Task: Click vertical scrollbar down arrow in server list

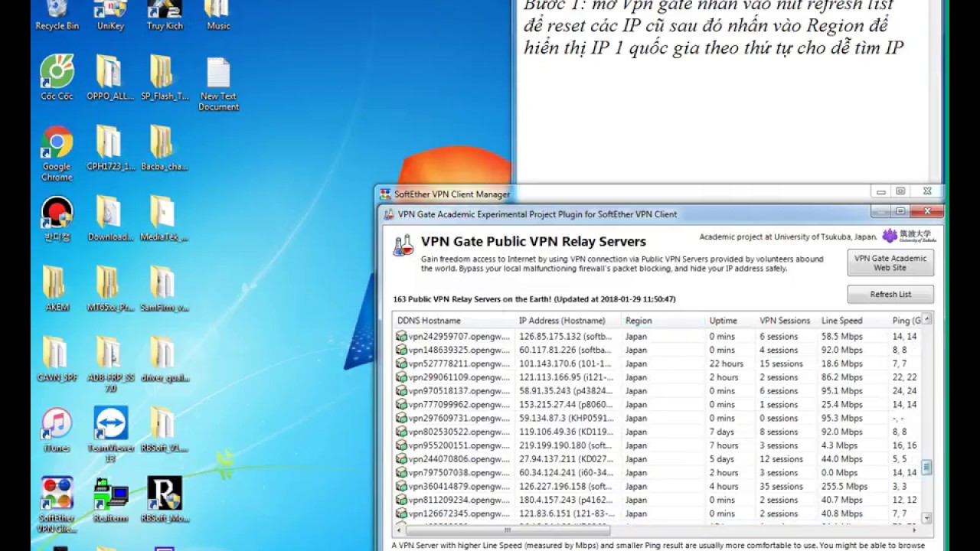Action: coord(927,518)
